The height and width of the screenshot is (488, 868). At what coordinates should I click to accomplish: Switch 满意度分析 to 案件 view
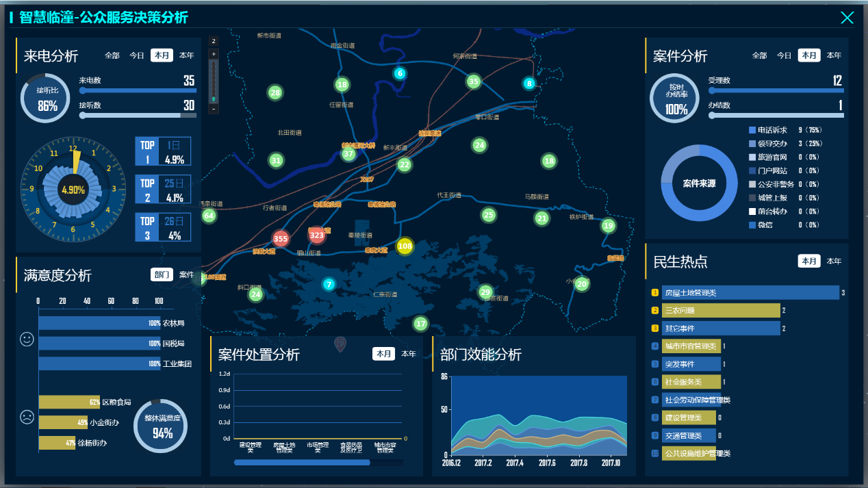[x=186, y=274]
